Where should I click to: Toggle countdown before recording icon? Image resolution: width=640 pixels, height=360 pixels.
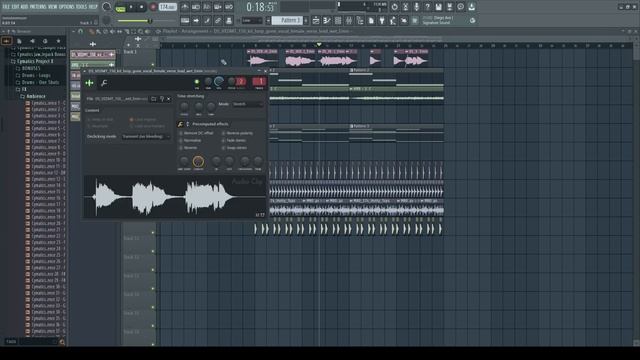pos(207,7)
